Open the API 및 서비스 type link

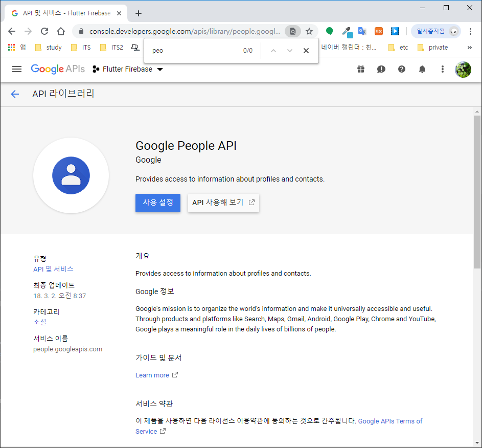(53, 269)
